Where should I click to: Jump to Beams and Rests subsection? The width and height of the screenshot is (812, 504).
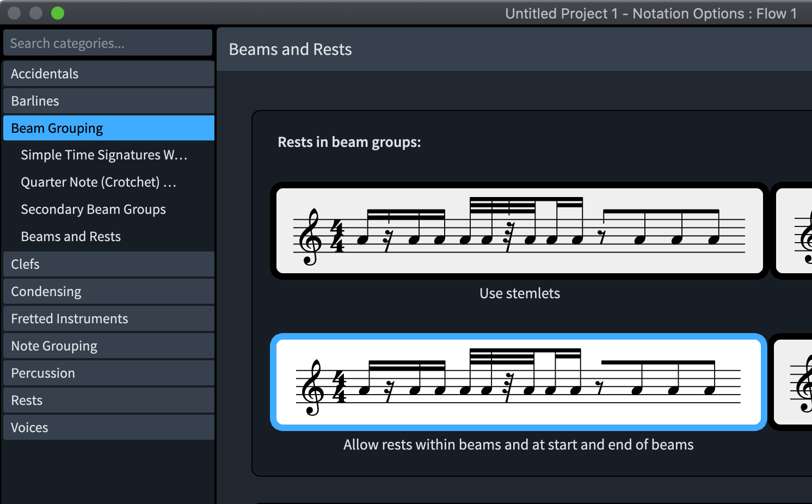click(x=71, y=237)
